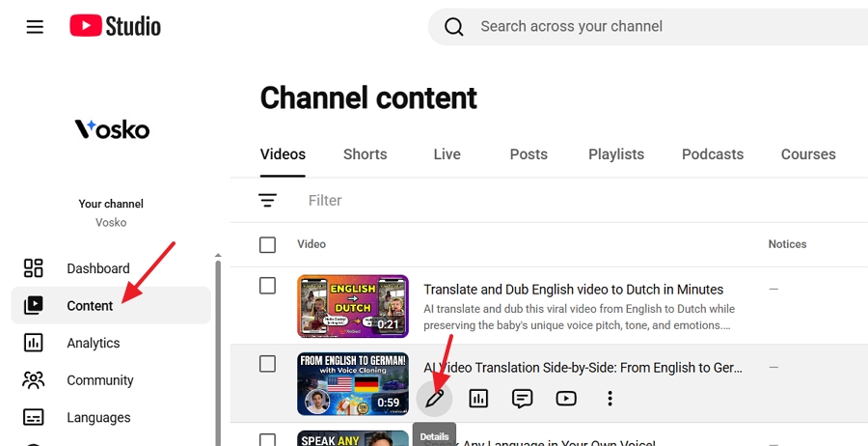Check the Speak Any Language video checkbox
868x446 pixels.
click(x=267, y=441)
